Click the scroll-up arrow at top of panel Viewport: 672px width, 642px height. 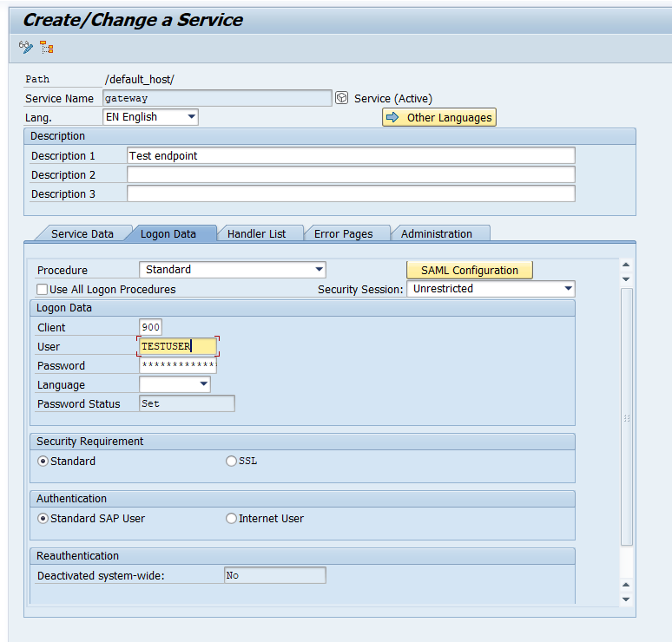[x=626, y=265]
